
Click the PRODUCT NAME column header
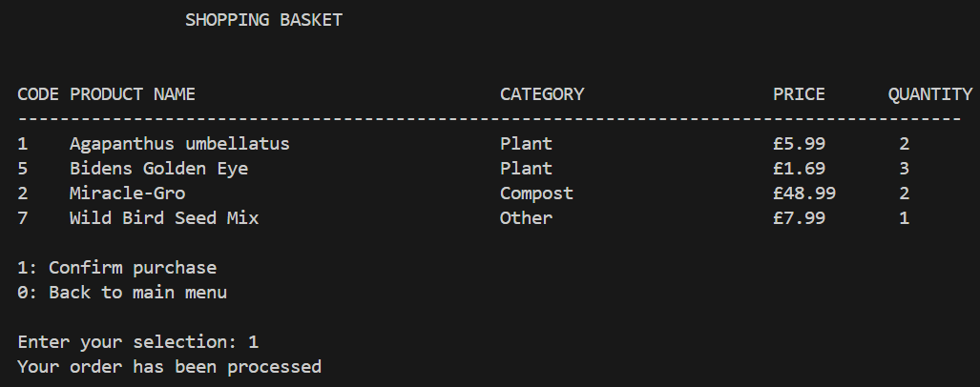(133, 94)
